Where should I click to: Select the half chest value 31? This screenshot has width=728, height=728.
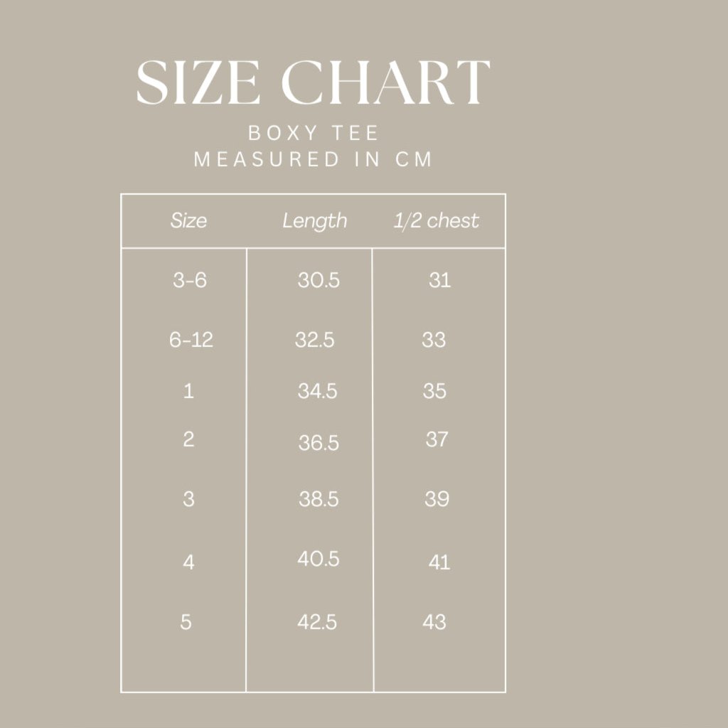click(439, 280)
